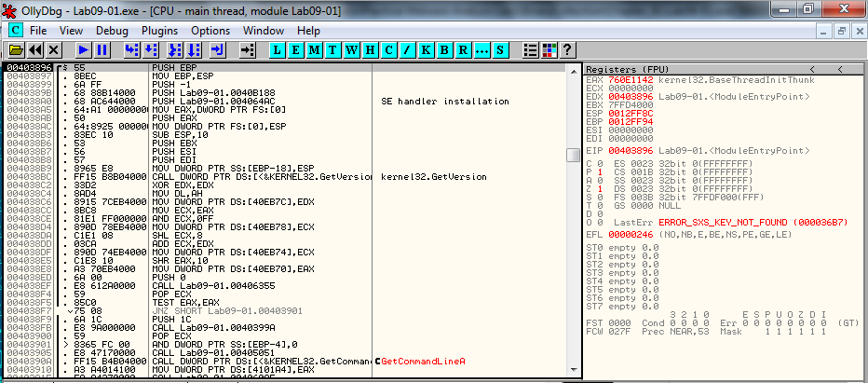Show the Log window with L button
The width and height of the screenshot is (868, 383).
coord(277,50)
